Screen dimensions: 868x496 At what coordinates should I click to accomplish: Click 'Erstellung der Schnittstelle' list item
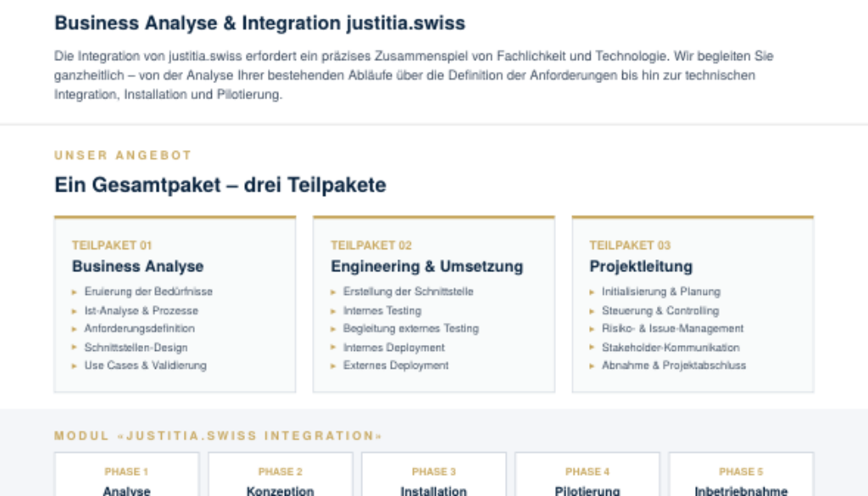409,292
